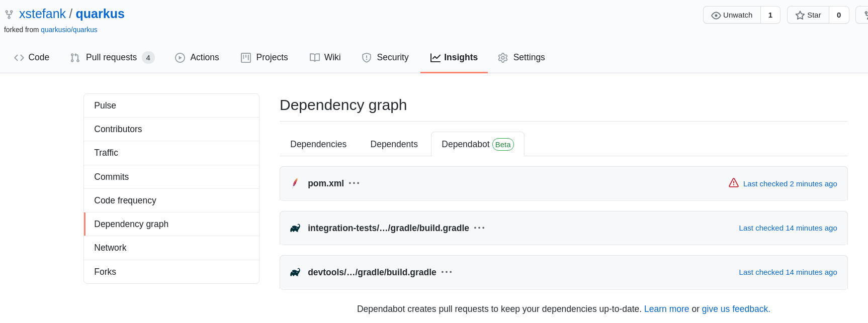Open the Code tab
The width and height of the screenshot is (868, 323).
coord(32,57)
